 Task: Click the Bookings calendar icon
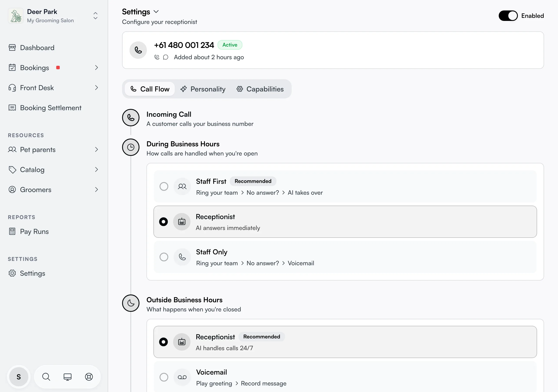(12, 68)
